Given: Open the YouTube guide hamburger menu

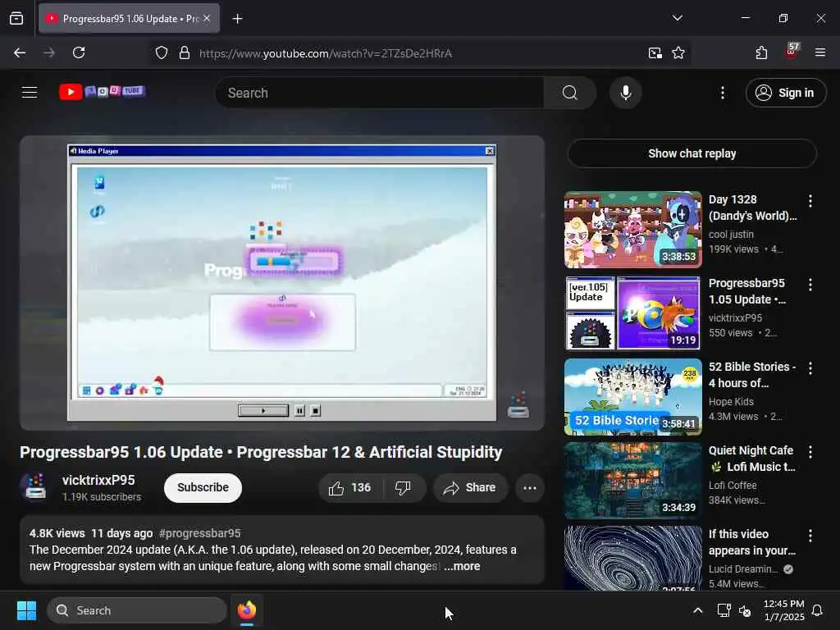Looking at the screenshot, I should (30, 93).
